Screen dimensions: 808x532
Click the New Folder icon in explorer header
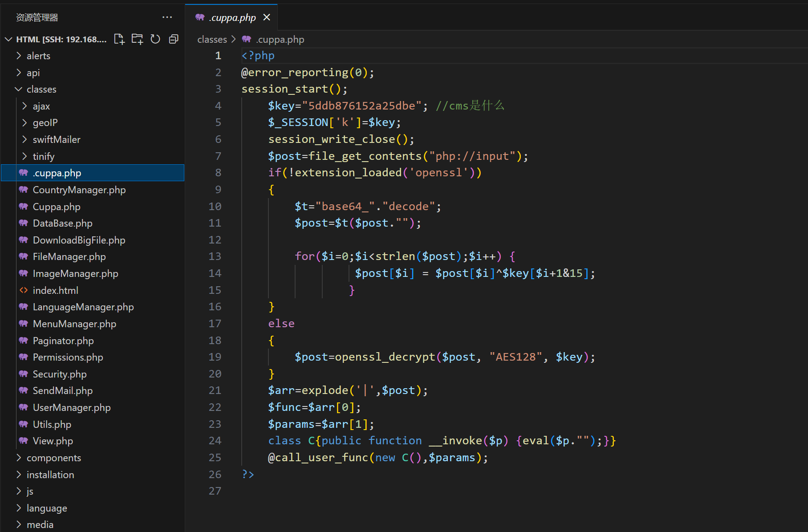(x=137, y=39)
